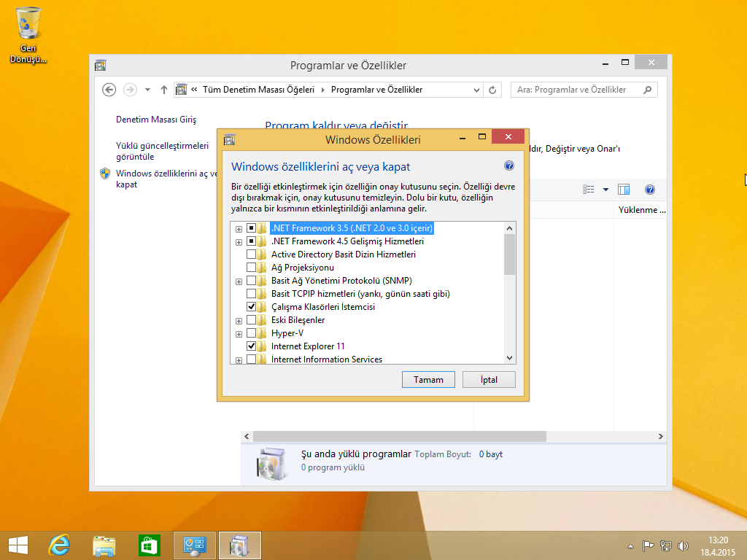
Task: Go back in Programlar ve Özellikler window
Action: (x=109, y=90)
